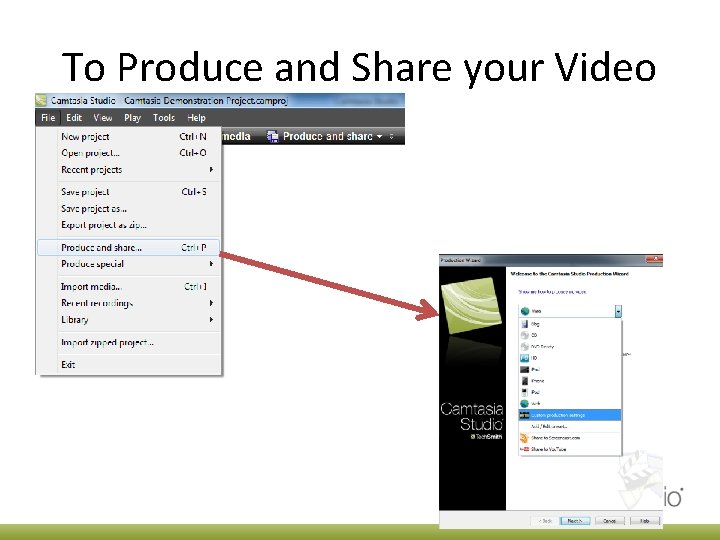Select the Blog preset icon in wizard list

(524, 324)
